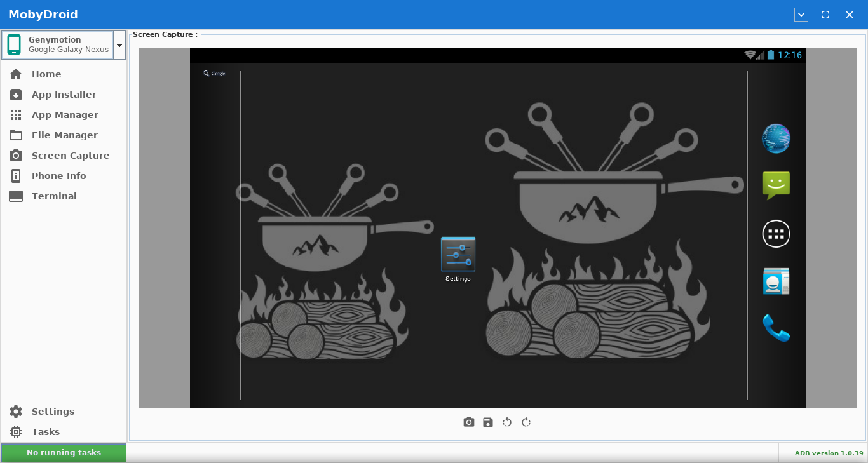This screenshot has height=463, width=868.
Task: Open the app drawer circle icon
Action: [x=776, y=234]
